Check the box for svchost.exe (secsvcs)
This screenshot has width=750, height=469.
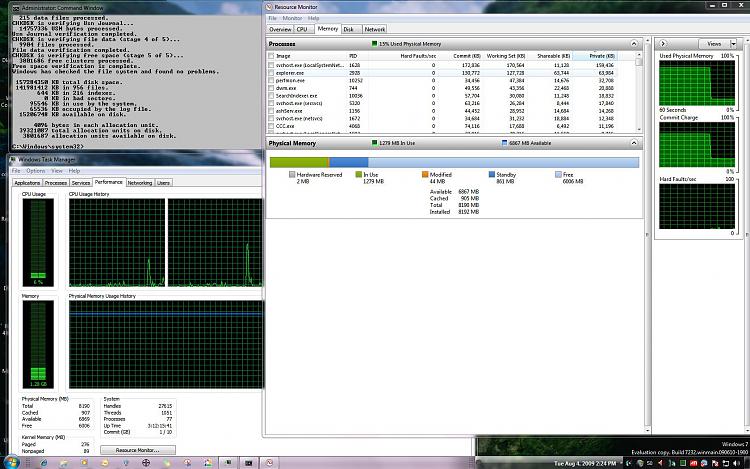271,103
